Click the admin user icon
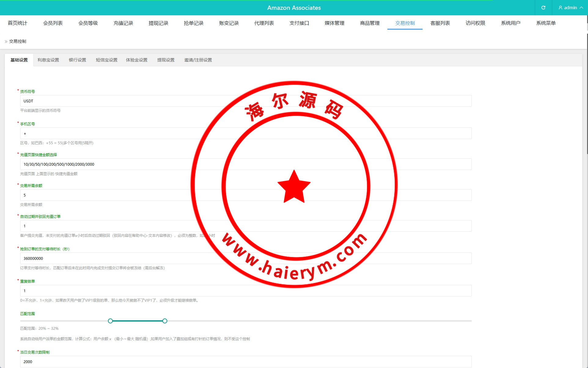The width and height of the screenshot is (588, 368). [x=560, y=8]
